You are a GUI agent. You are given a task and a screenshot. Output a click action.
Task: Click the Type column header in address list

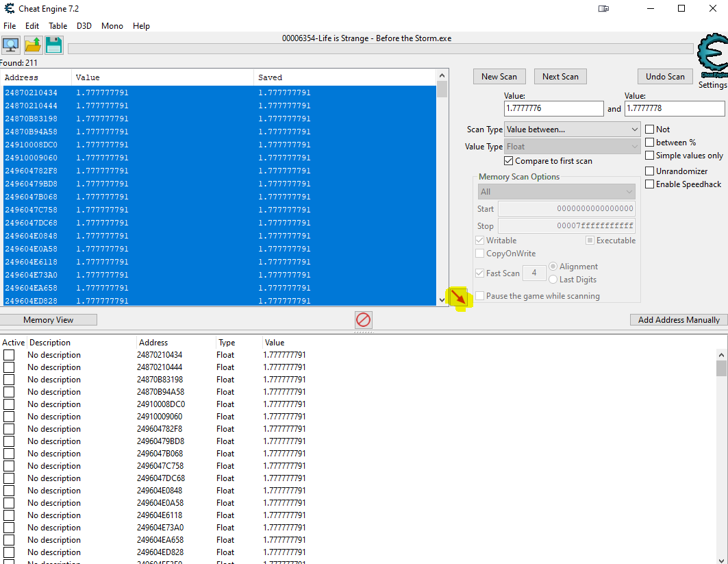pyautogui.click(x=238, y=343)
